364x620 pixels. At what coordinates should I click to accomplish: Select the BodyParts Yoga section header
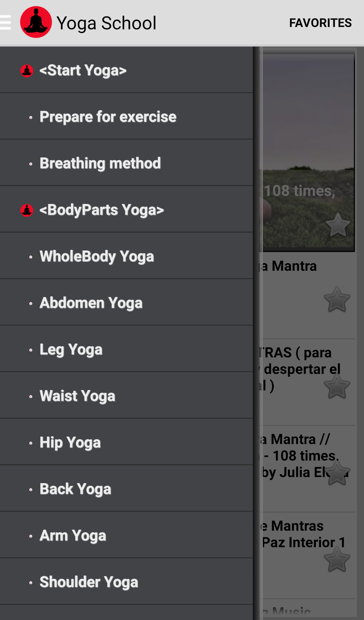coord(101,210)
